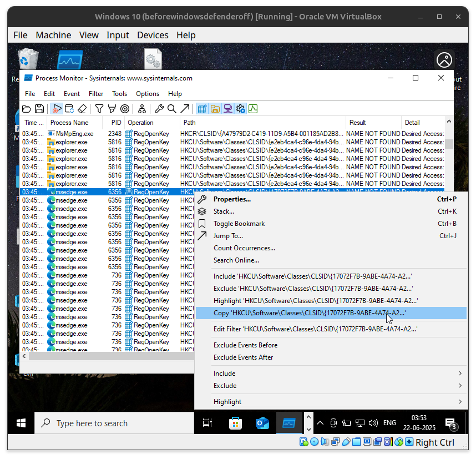
Task: Open the Process Tree toolbar icon
Action: pyautogui.click(x=142, y=109)
